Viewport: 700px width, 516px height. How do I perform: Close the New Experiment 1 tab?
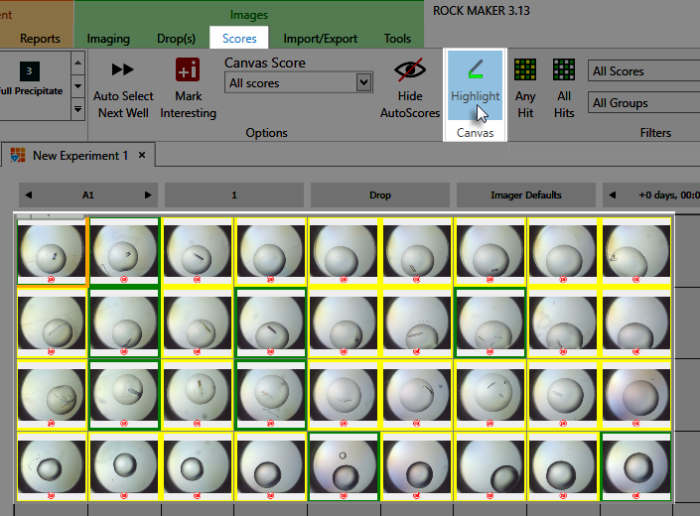coord(142,155)
